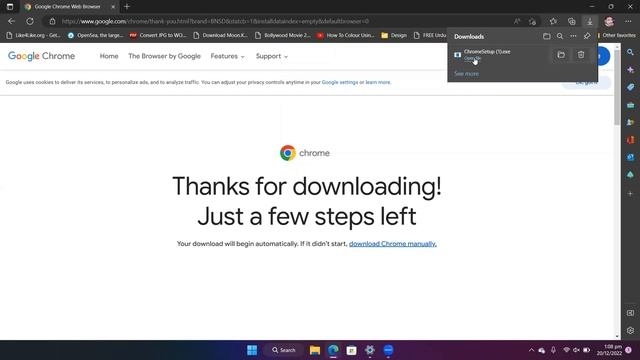Open the Favorites toolbar button

(553, 21)
